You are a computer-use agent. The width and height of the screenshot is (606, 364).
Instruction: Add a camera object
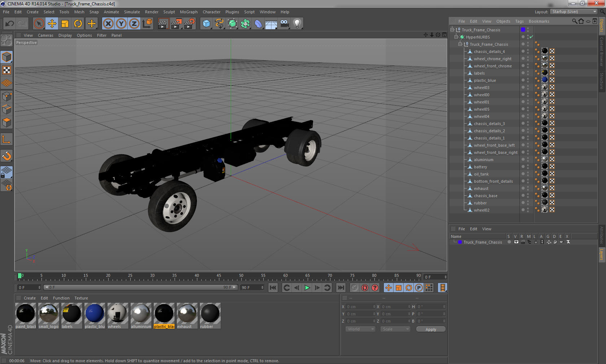pos(284,24)
